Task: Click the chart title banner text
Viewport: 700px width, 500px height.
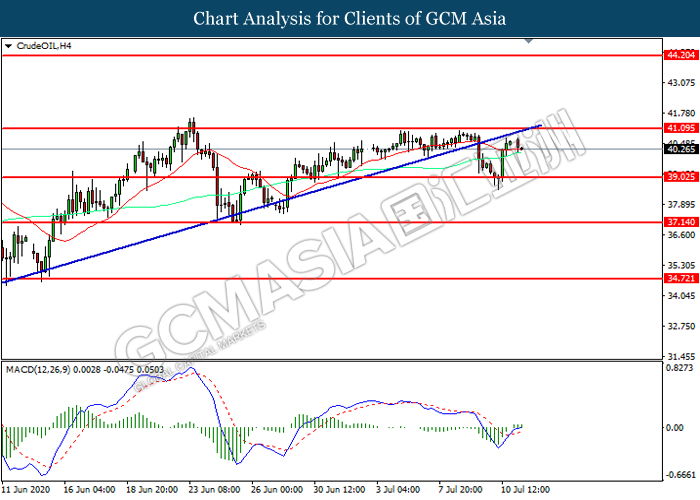Action: click(x=350, y=18)
